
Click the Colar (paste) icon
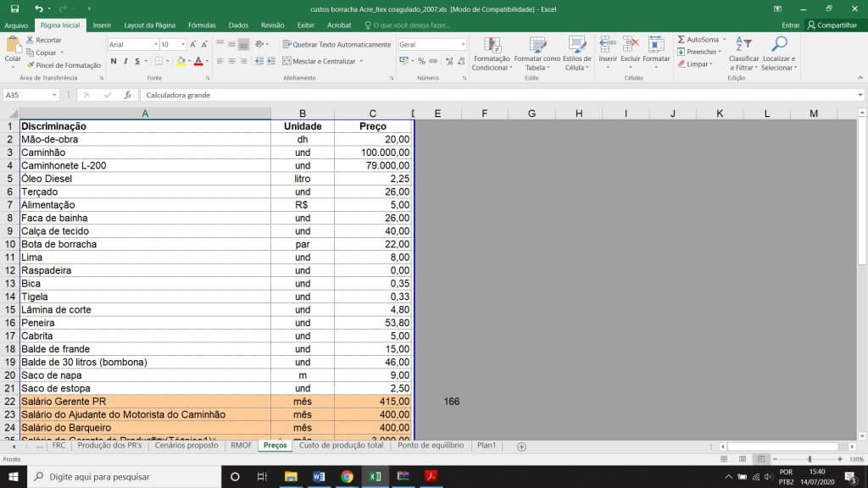[x=13, y=45]
